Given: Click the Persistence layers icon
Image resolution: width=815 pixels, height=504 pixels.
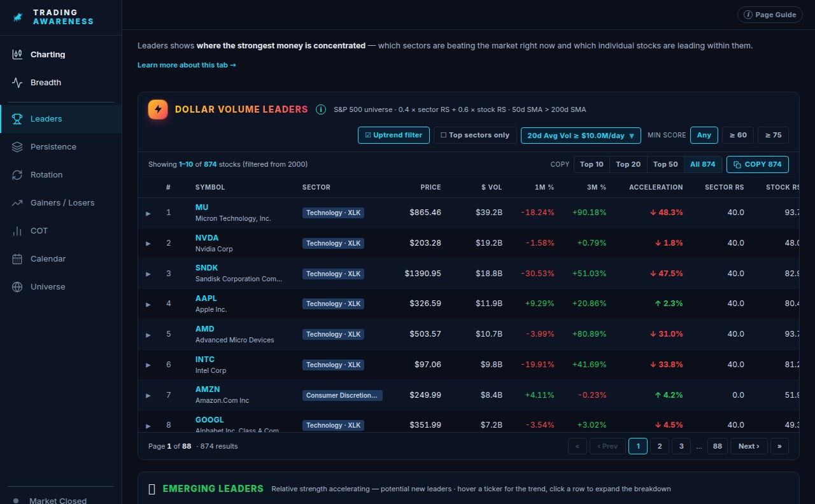Looking at the screenshot, I should (x=18, y=147).
